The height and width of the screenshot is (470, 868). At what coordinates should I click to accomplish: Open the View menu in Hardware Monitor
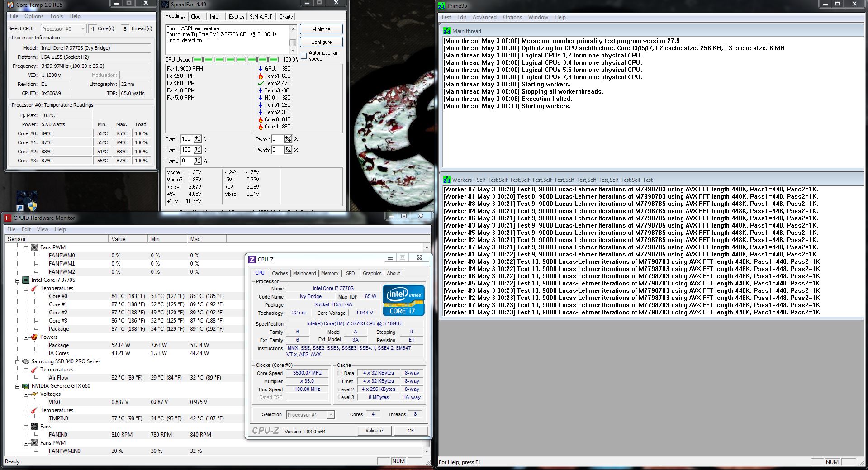(43, 229)
